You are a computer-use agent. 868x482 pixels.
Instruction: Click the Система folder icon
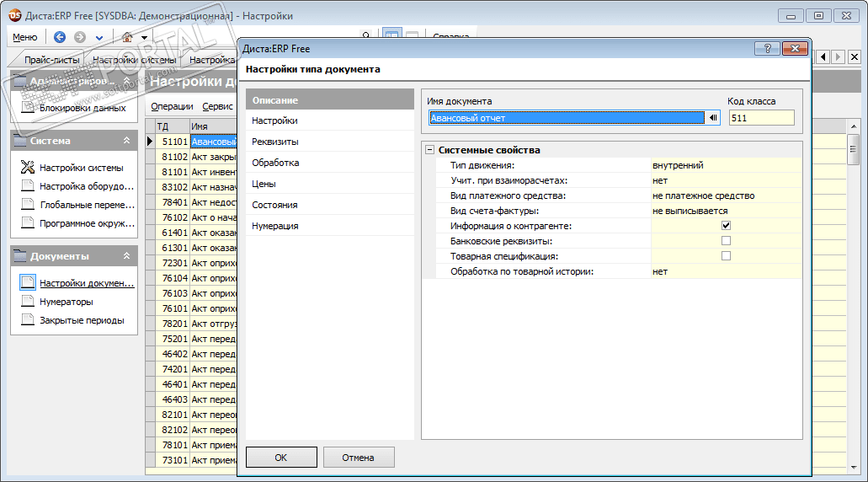20,141
